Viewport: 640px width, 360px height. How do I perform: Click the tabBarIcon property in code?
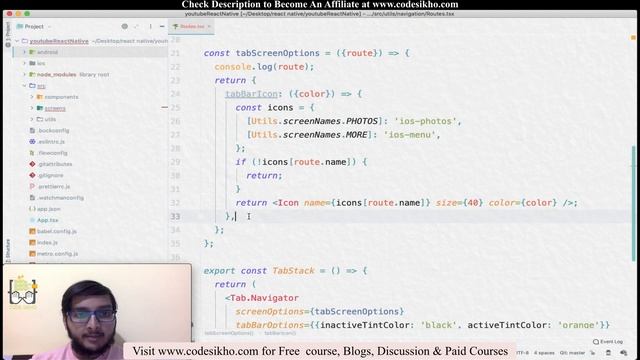(251, 94)
